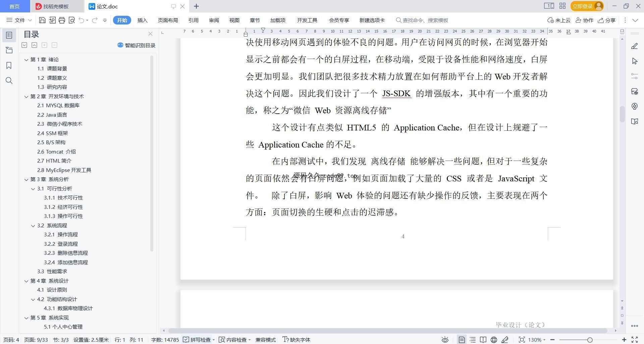This screenshot has width=644, height=344.
Task: Click the quick access toolbar customize dropdown
Action: [105, 20]
